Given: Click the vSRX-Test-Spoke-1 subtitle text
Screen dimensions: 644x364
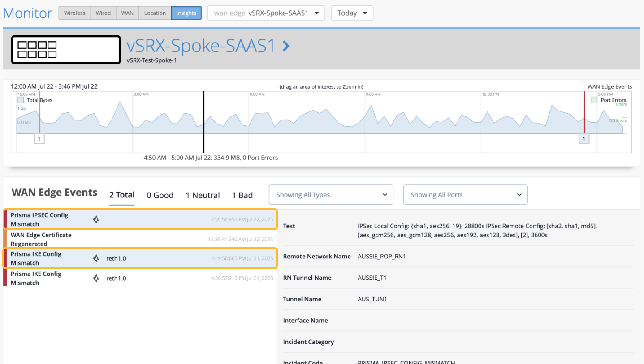Looking at the screenshot, I should tap(151, 60).
